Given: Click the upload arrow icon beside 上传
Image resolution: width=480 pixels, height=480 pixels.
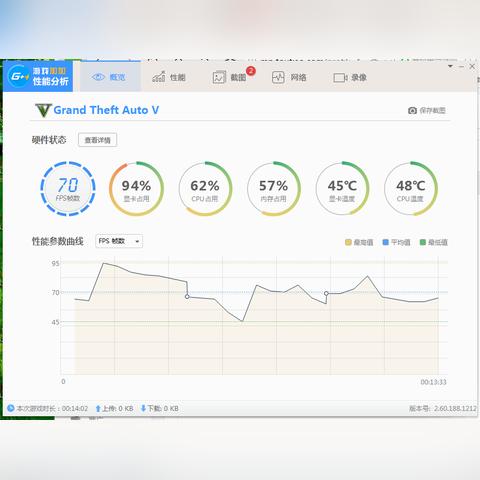Looking at the screenshot, I should (98, 408).
